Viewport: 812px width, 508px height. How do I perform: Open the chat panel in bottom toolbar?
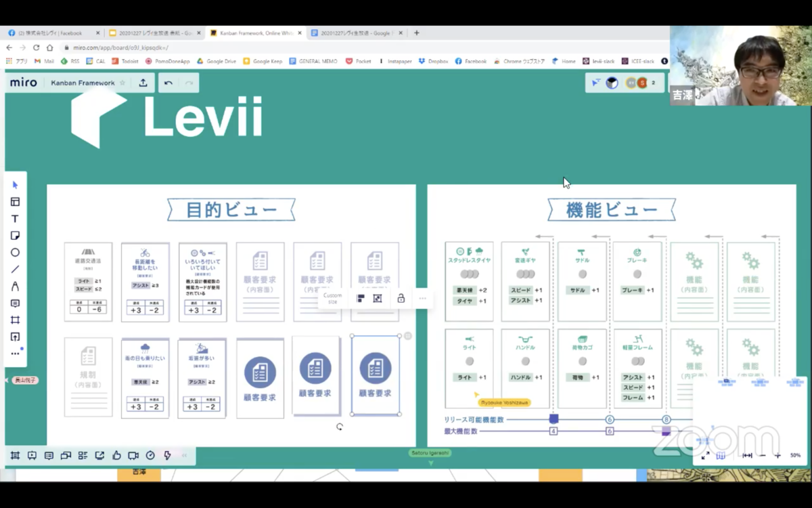pos(66,456)
